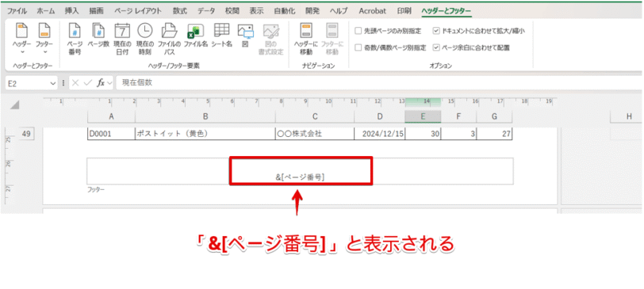The width and height of the screenshot is (644, 289).
Task: Click ヘッダーに移動 navigation icon
Action: (x=306, y=40)
